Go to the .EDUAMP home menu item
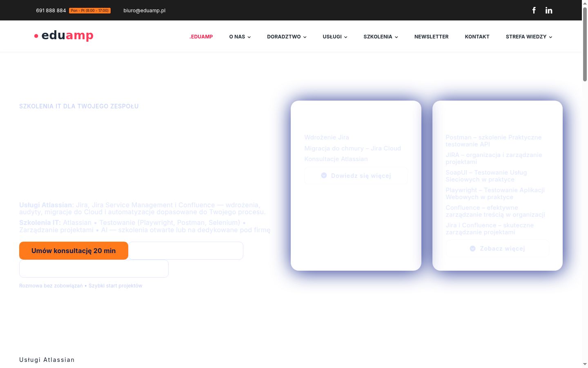Viewport: 588px width, 368px height. coord(201,37)
